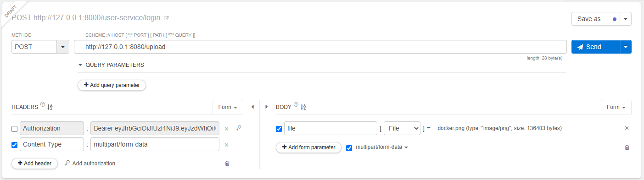Remove the Content-Type header
Image resolution: width=644 pixels, height=180 pixels.
pos(226,145)
